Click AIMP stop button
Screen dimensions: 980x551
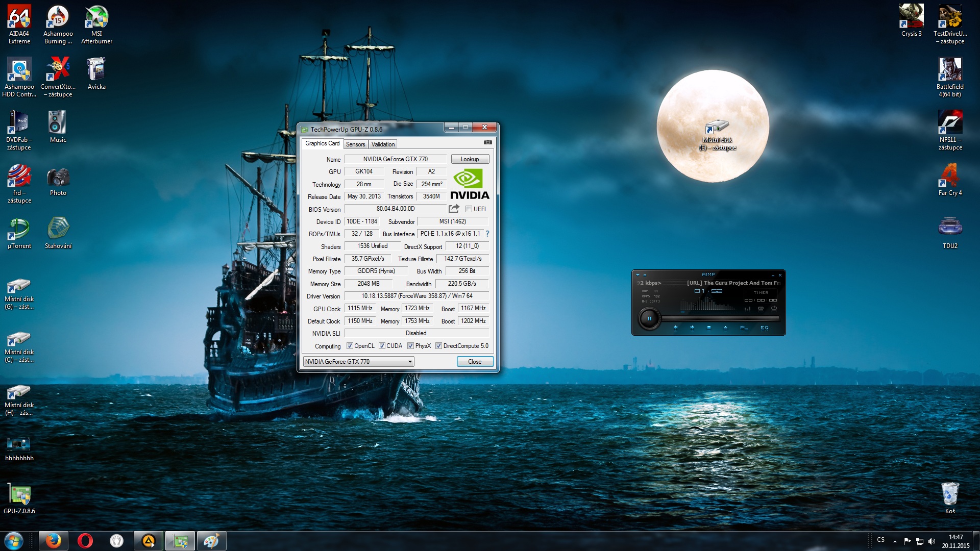pyautogui.click(x=708, y=328)
